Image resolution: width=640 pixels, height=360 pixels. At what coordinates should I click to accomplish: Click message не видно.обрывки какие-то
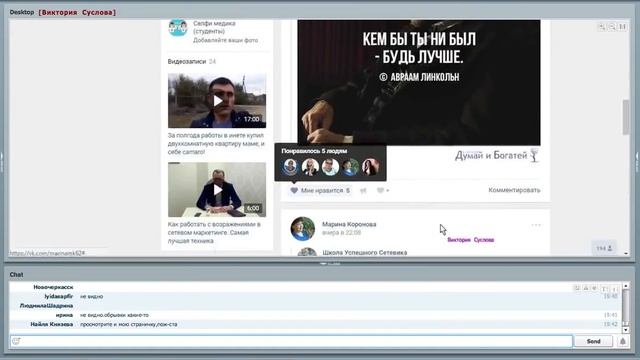pyautogui.click(x=115, y=315)
